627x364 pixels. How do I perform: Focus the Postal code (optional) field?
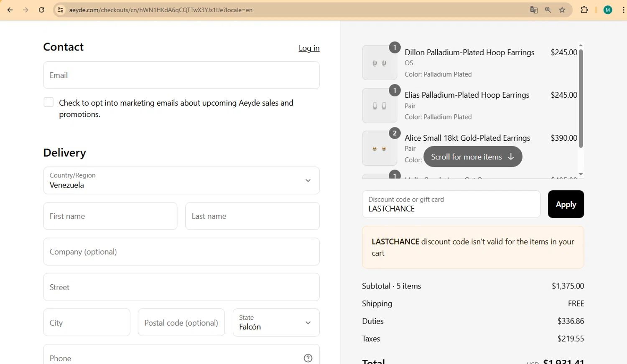click(181, 322)
